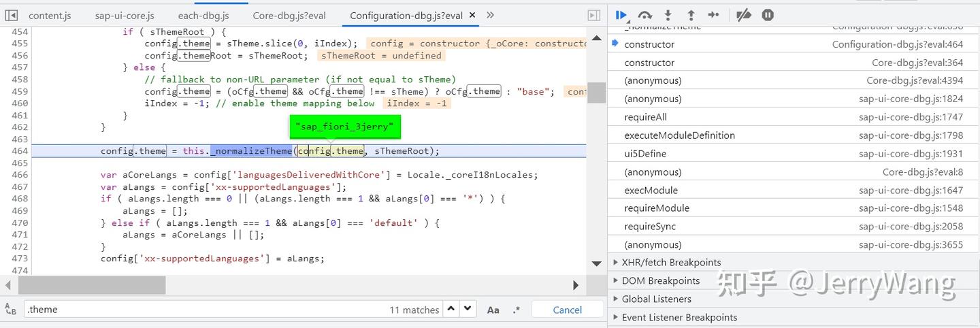Click down arrow of code vertical scrollbar
The image size is (980, 328).
(596, 264)
